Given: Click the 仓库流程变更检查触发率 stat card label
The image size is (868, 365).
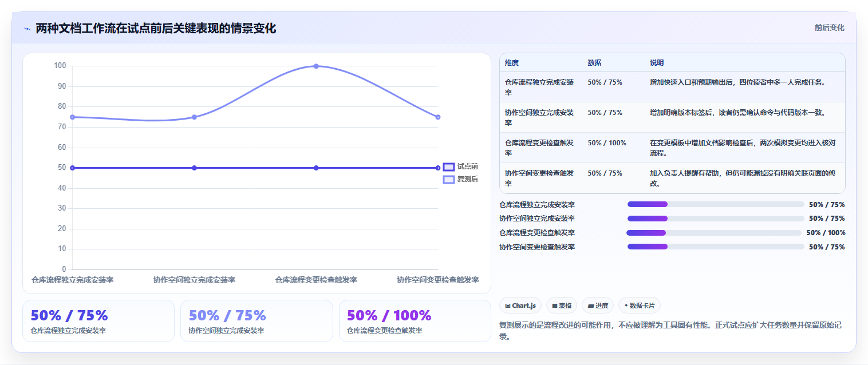Looking at the screenshot, I should (x=385, y=331).
